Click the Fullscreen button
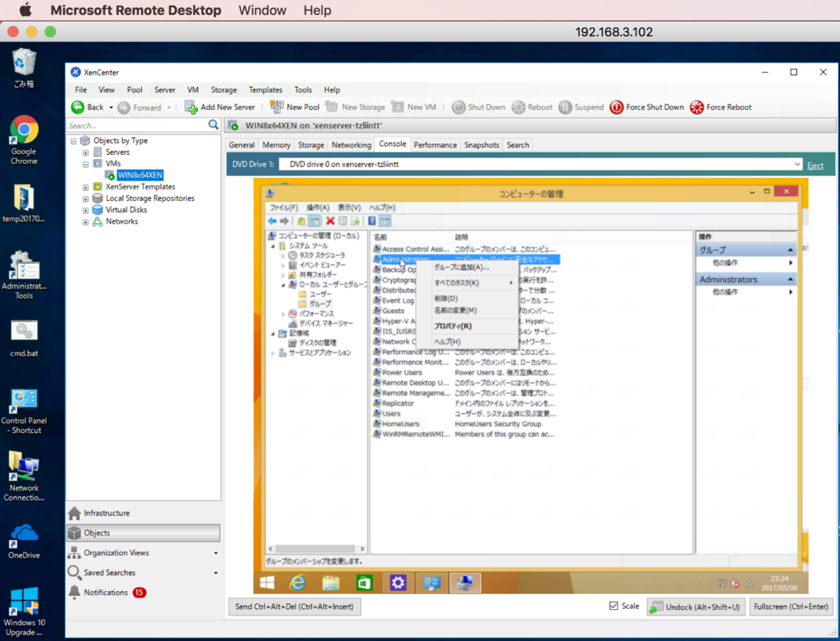 point(791,607)
